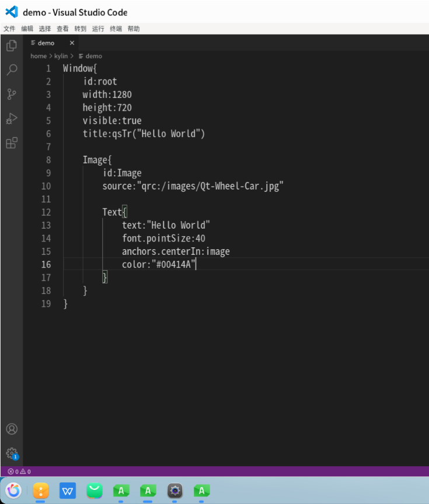Click line number 19 in gutter
This screenshot has width=429, height=504.
click(x=46, y=303)
